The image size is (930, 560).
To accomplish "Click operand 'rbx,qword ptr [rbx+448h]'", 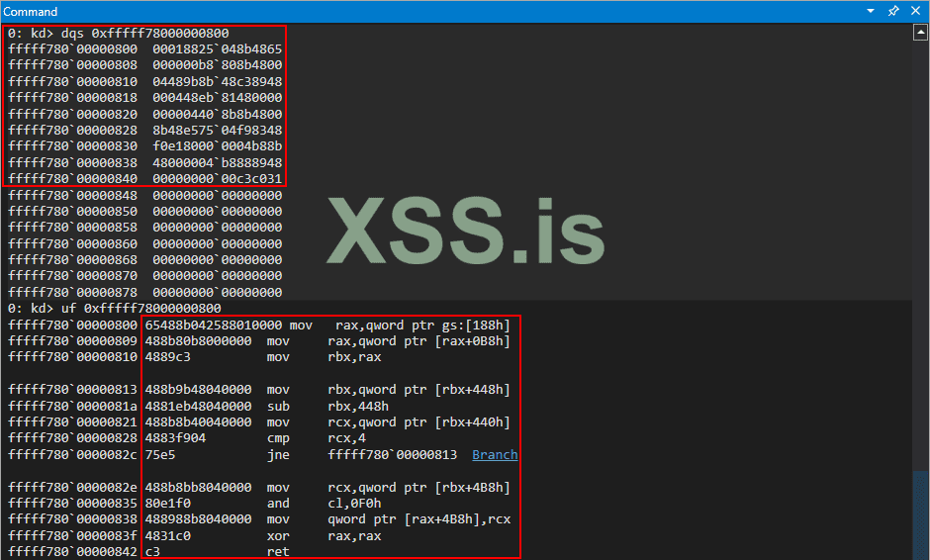I will coord(418,390).
